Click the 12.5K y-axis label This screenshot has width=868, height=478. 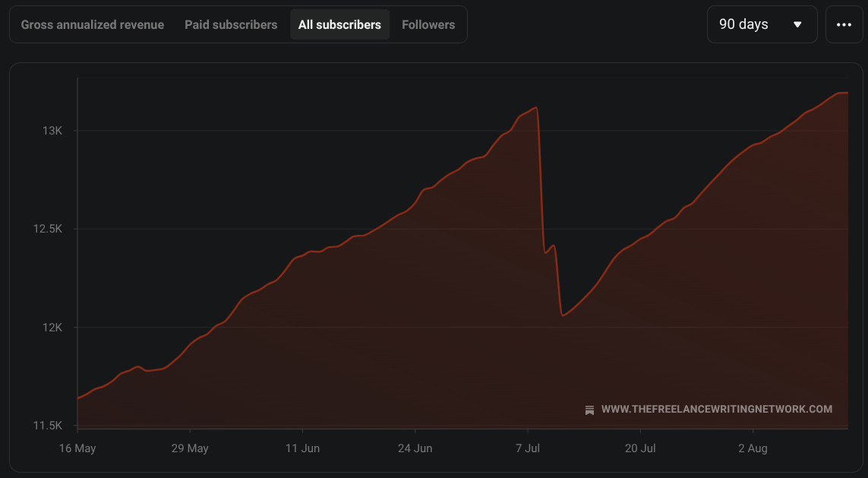[48, 229]
